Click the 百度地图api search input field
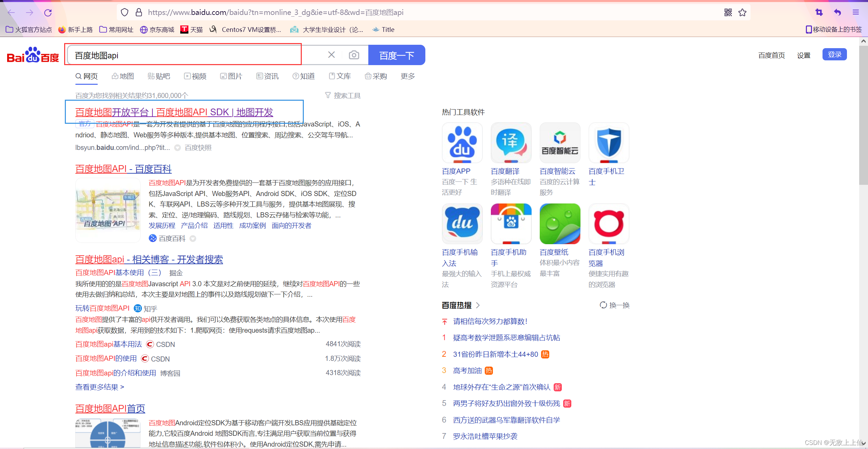Image resolution: width=868 pixels, height=449 pixels. point(190,55)
